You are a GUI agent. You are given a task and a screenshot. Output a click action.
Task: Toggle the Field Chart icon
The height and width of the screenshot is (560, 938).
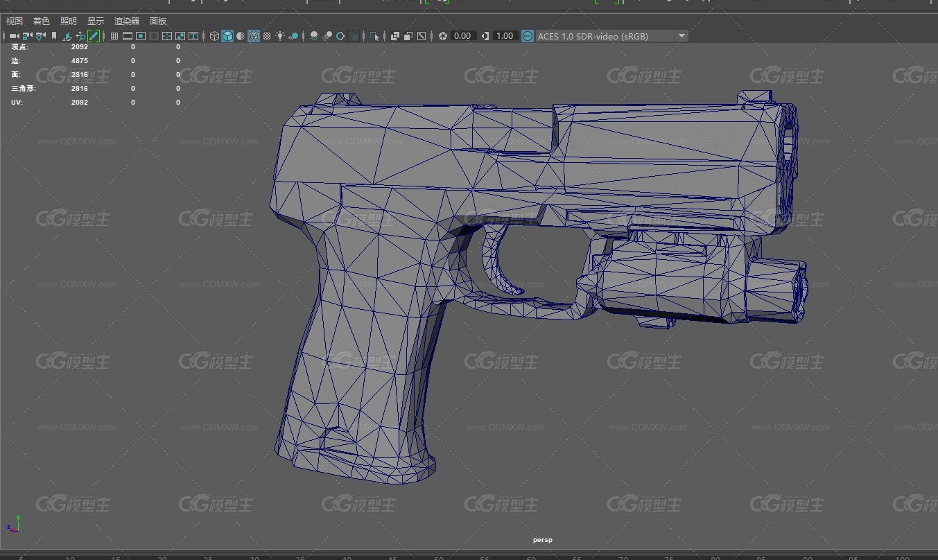pos(167,36)
